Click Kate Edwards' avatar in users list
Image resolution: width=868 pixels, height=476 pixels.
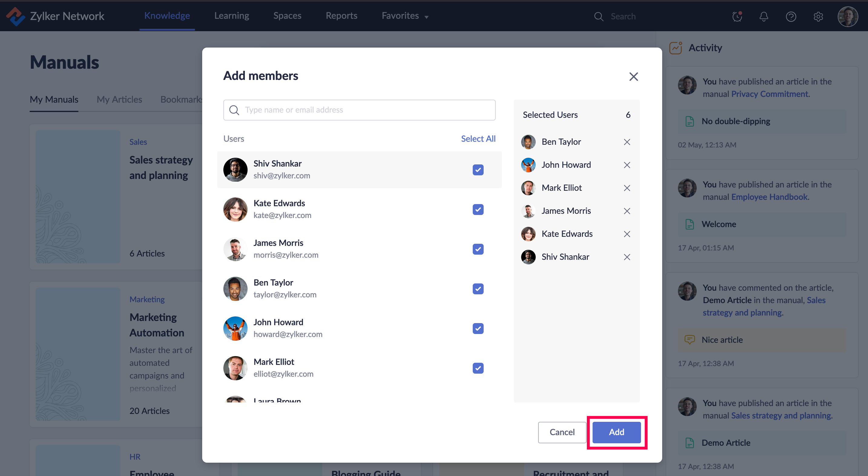(235, 209)
